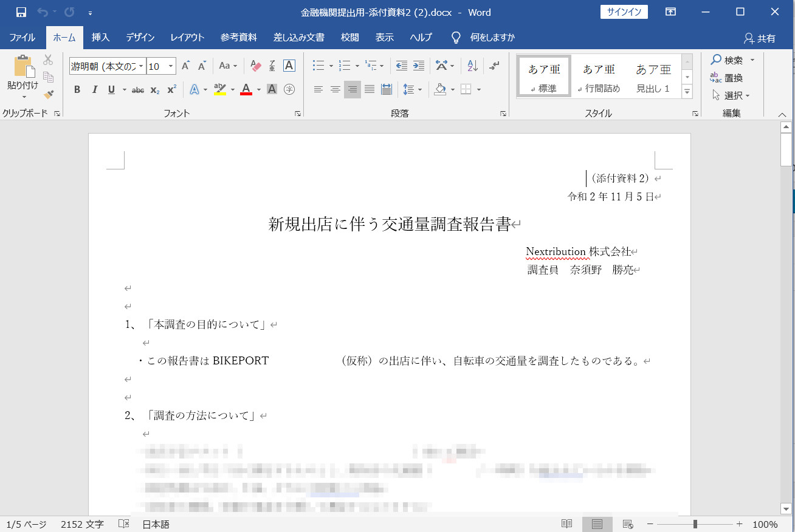Click the Save floppy disk icon
The image size is (795, 532).
(21, 12)
